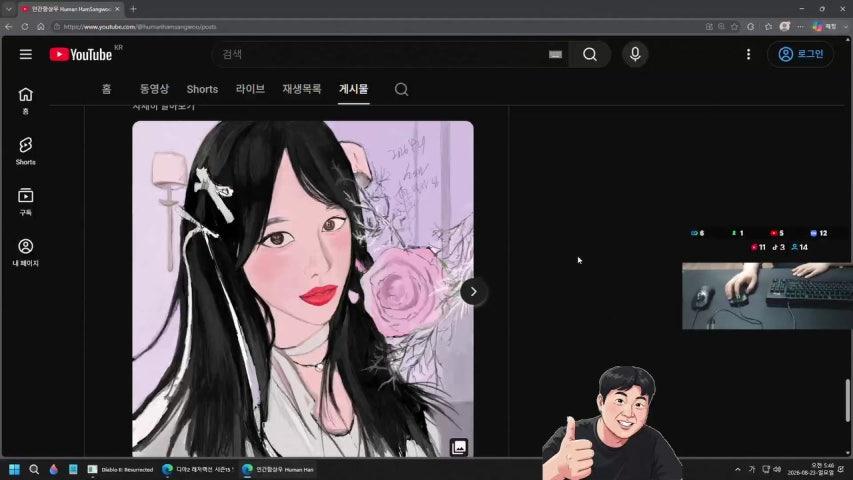Open 내 페이지 in the sidebar

[x=26, y=253]
